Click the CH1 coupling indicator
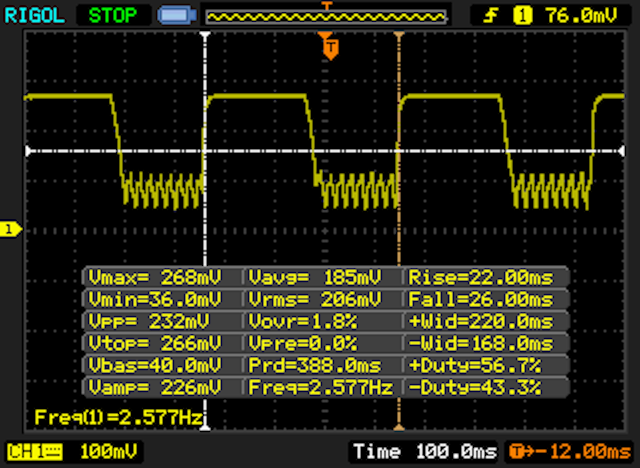 tap(34, 452)
